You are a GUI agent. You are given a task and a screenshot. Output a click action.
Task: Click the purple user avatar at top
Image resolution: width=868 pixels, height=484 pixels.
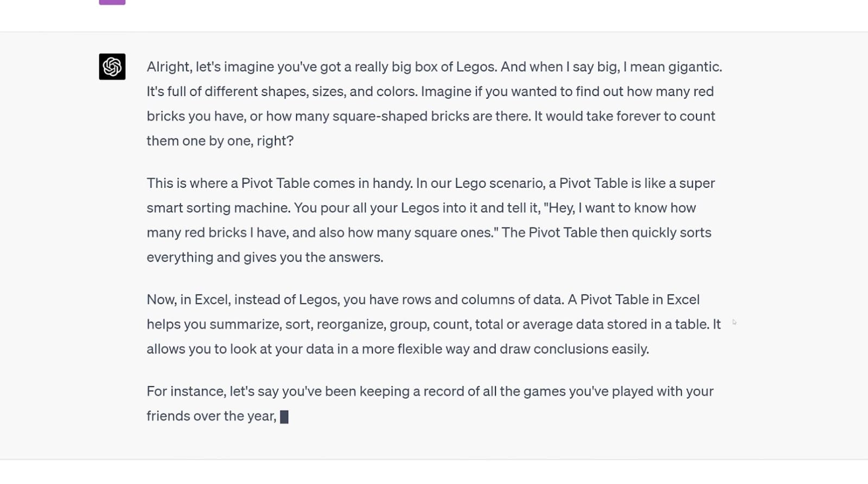(x=112, y=2)
